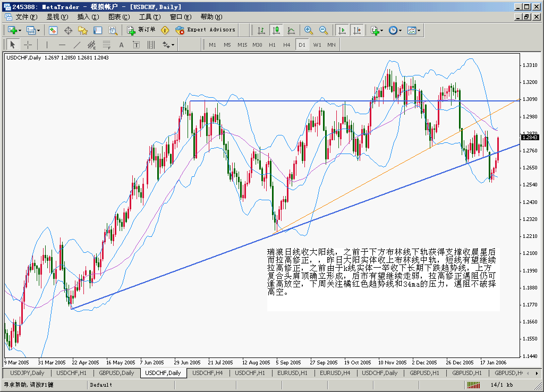Zoom in on the chart
This screenshot has width=544, height=392.
(x=308, y=30)
